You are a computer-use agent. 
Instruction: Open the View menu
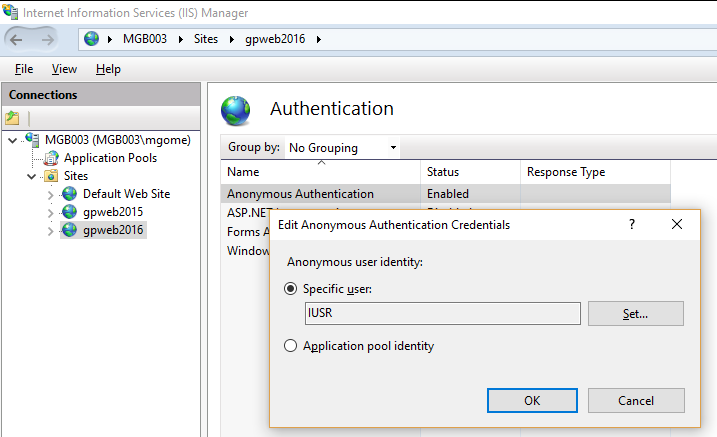64,69
